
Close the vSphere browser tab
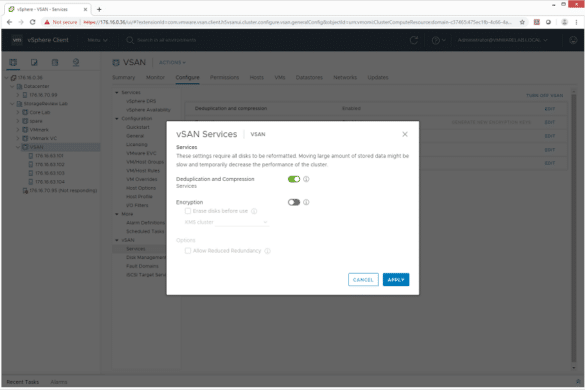click(85, 9)
